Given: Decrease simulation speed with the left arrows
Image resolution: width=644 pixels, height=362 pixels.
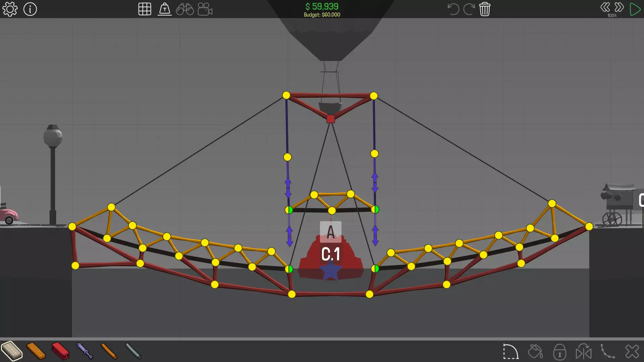Looking at the screenshot, I should [x=605, y=7].
